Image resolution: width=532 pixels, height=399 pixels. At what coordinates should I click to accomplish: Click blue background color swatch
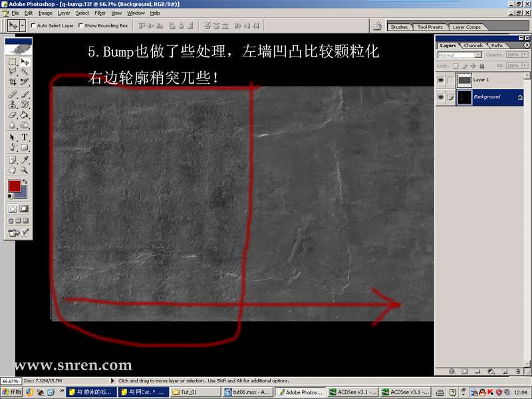pyautogui.click(x=23, y=194)
